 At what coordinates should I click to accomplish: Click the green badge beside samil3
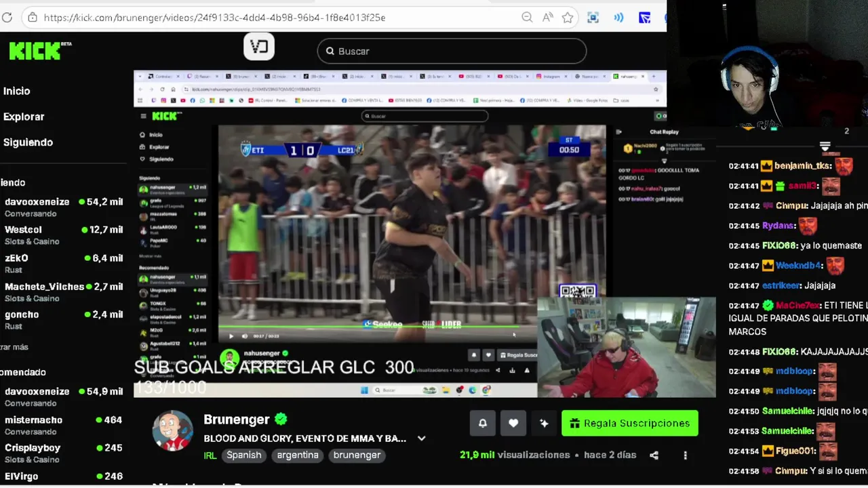coord(780,186)
